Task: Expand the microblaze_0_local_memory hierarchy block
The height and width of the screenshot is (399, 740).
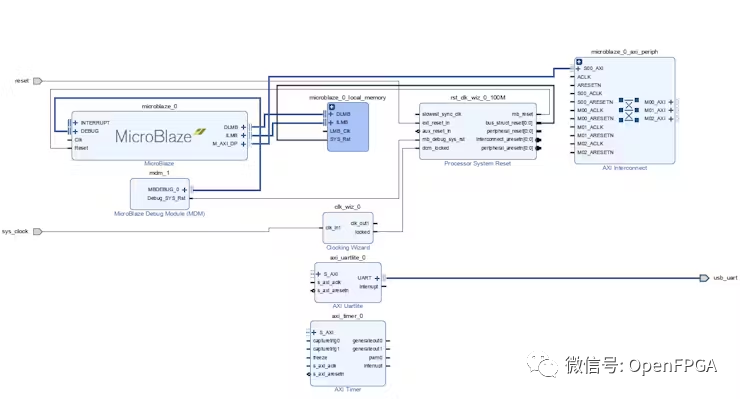Action: click(x=332, y=107)
